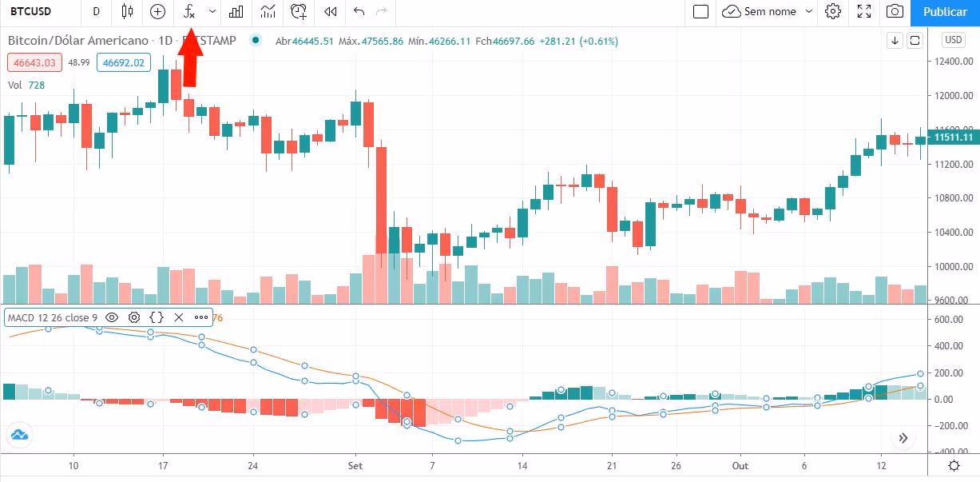Click the blue Publicar button
Viewport: 980px width, 482px height.
point(945,12)
